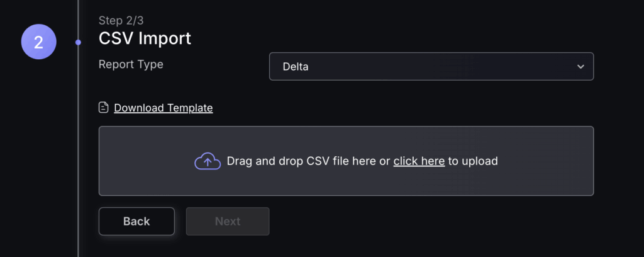
Task: Open the Download Template link
Action: click(x=164, y=108)
